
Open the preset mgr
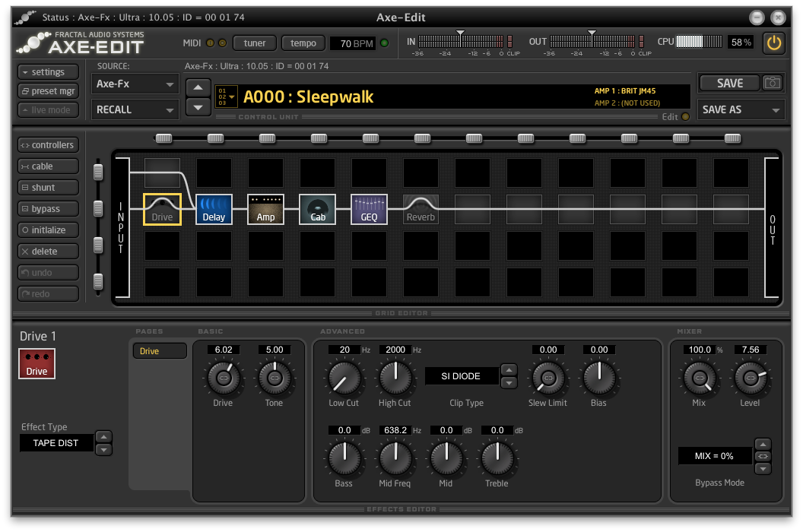(x=48, y=90)
